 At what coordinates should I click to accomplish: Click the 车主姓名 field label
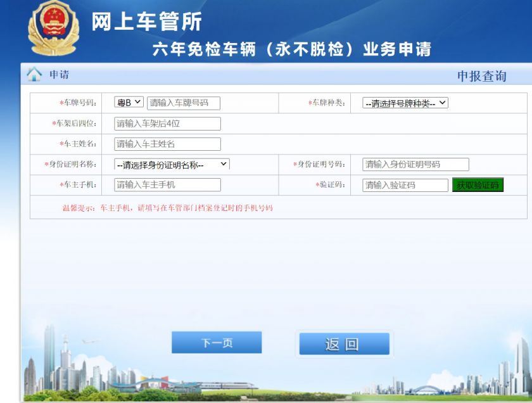[x=79, y=144]
